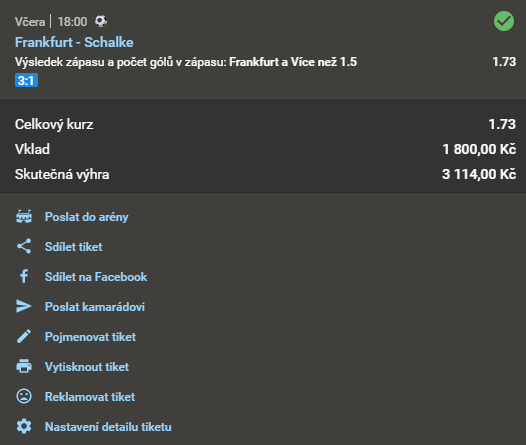Screen dimensions: 526x445
Task: Select Sdílet na Facebook
Action: (96, 277)
